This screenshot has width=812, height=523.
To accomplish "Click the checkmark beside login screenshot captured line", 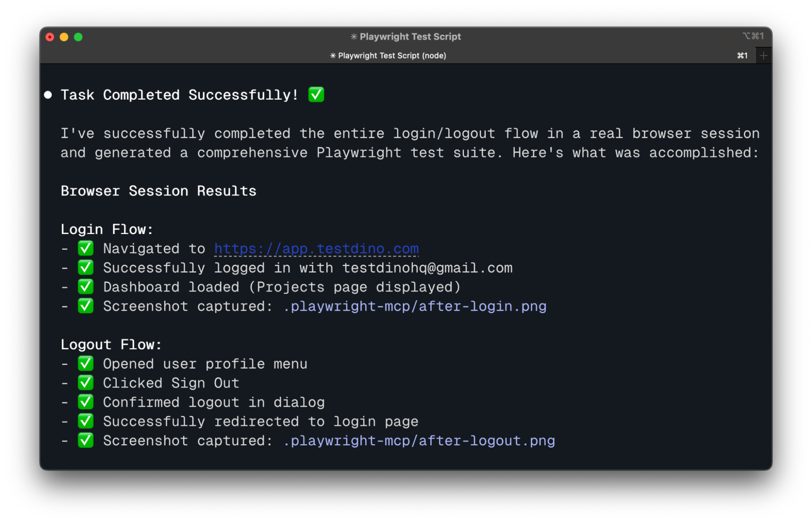I will (x=85, y=306).
